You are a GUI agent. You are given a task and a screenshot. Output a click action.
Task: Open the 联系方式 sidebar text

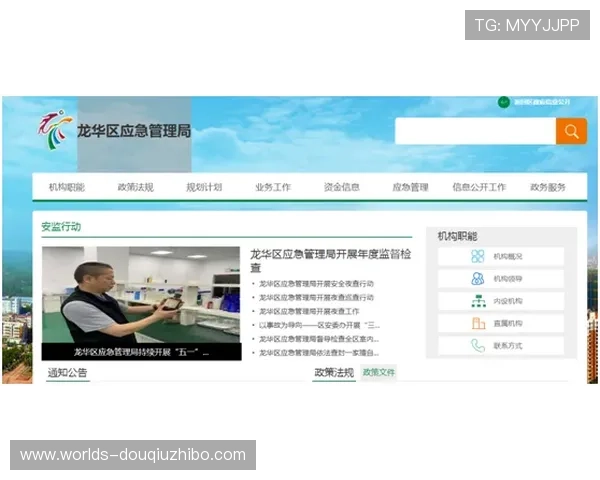point(508,346)
